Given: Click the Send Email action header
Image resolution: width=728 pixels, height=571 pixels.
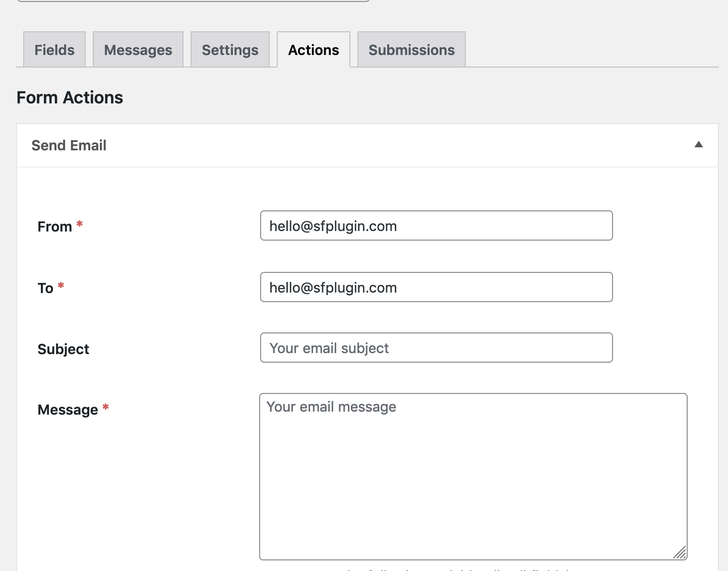Looking at the screenshot, I should (x=69, y=145).
